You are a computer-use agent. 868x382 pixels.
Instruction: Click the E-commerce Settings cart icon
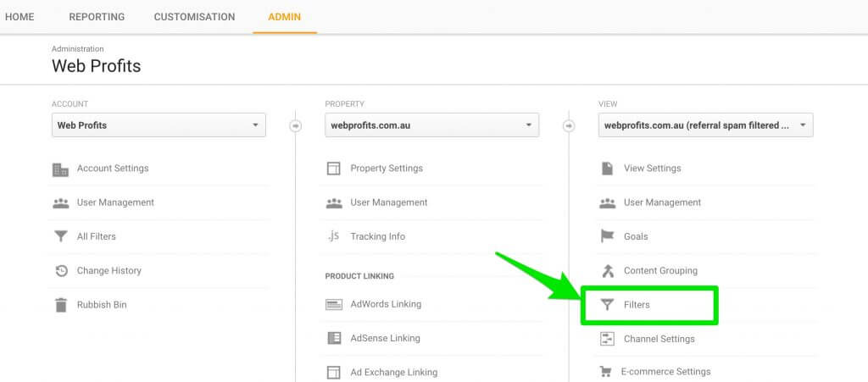click(x=605, y=372)
